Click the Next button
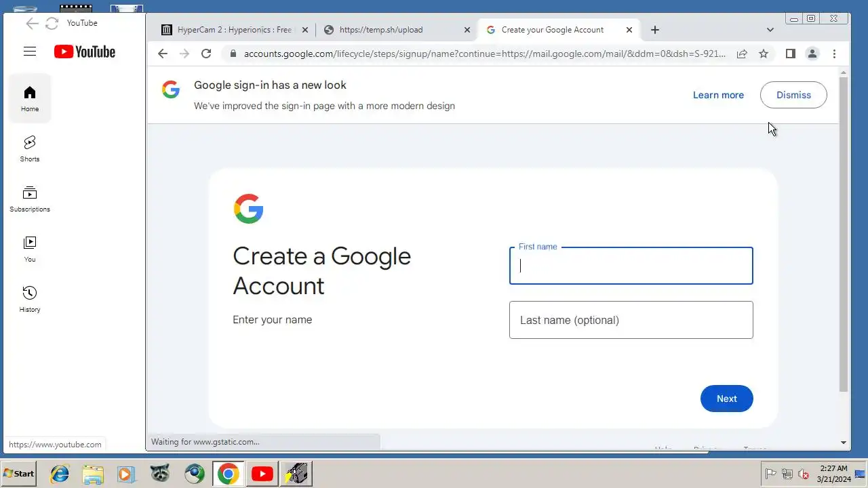The width and height of the screenshot is (868, 488). [x=726, y=399]
